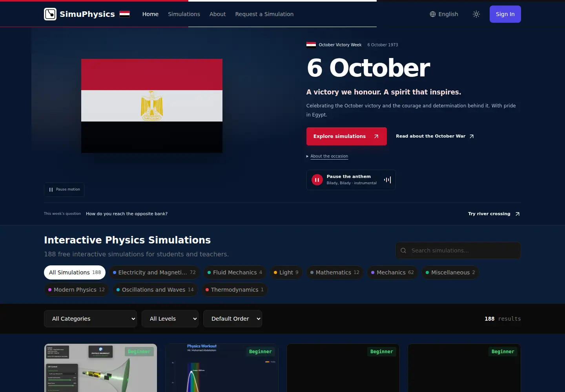The width and height of the screenshot is (565, 392).
Task: Filter by Fluid Mechanics chip
Action: tap(235, 272)
